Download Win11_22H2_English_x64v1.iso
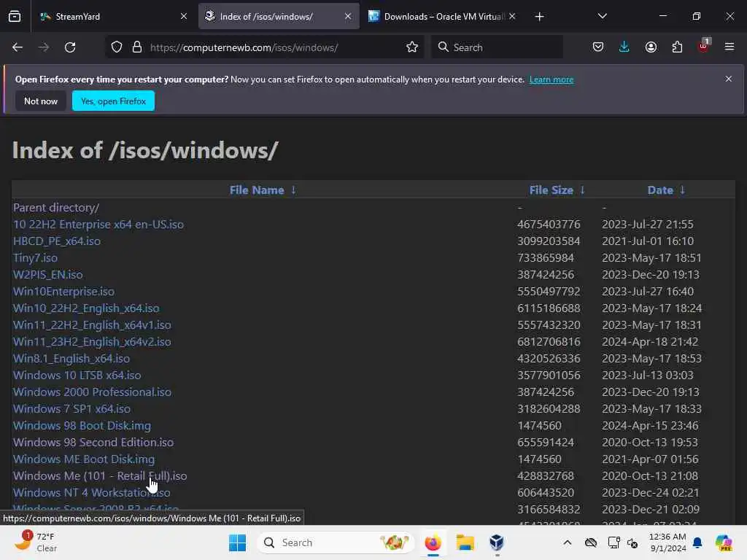The width and height of the screenshot is (747, 560). point(92,324)
